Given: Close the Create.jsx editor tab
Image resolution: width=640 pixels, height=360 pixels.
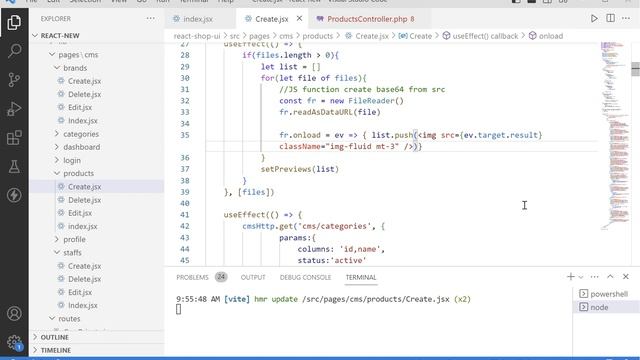Looking at the screenshot, I should click(x=300, y=19).
